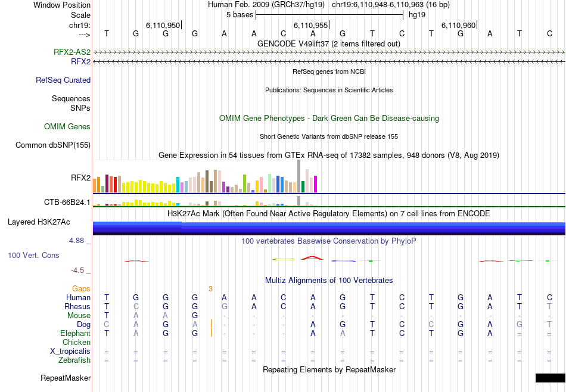The width and height of the screenshot is (566, 392).
Task: Click the blue layered H3K27Ac signal band
Action: pyautogui.click(x=329, y=229)
